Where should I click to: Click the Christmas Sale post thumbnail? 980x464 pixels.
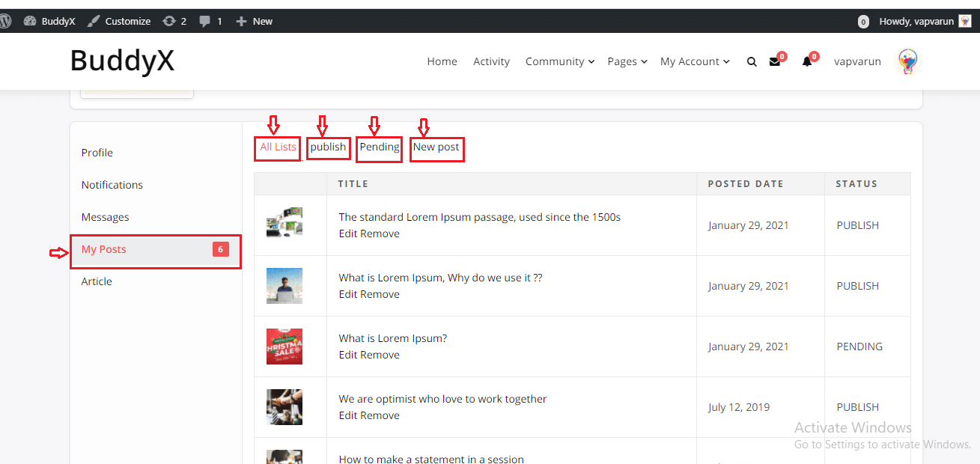(284, 347)
